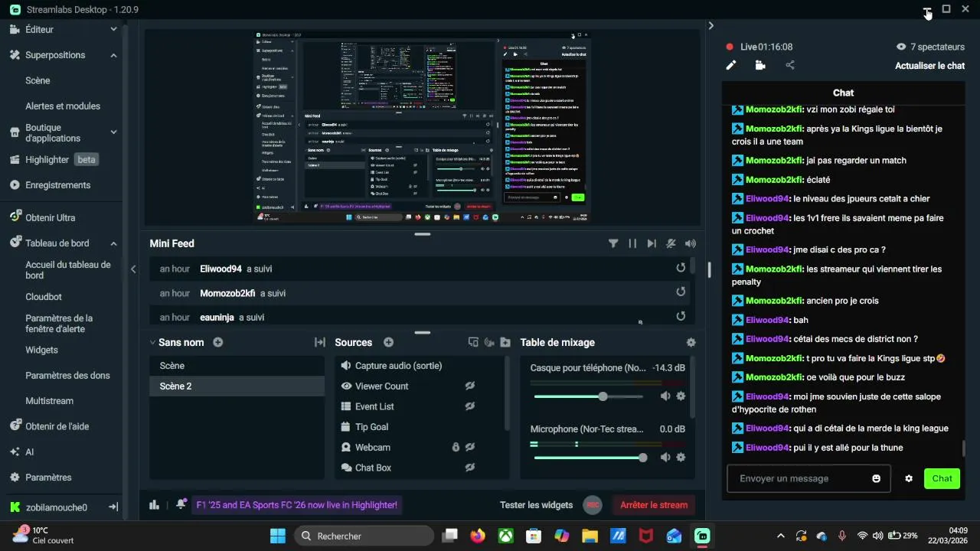Viewport: 980px width, 551px height.
Task: Open Scène under Superpositions
Action: [x=38, y=80]
